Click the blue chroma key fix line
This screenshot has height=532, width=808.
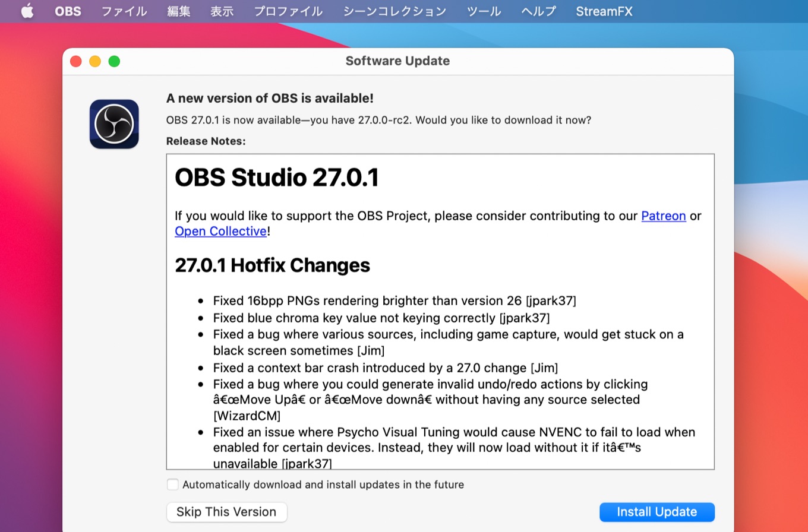pyautogui.click(x=381, y=318)
